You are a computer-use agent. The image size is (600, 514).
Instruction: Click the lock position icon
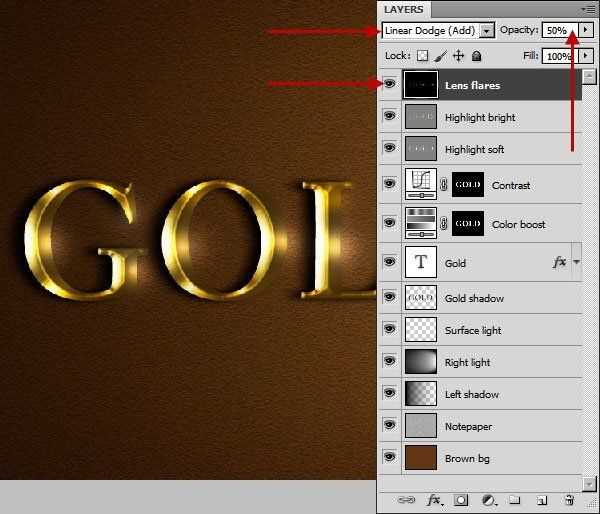[x=458, y=56]
